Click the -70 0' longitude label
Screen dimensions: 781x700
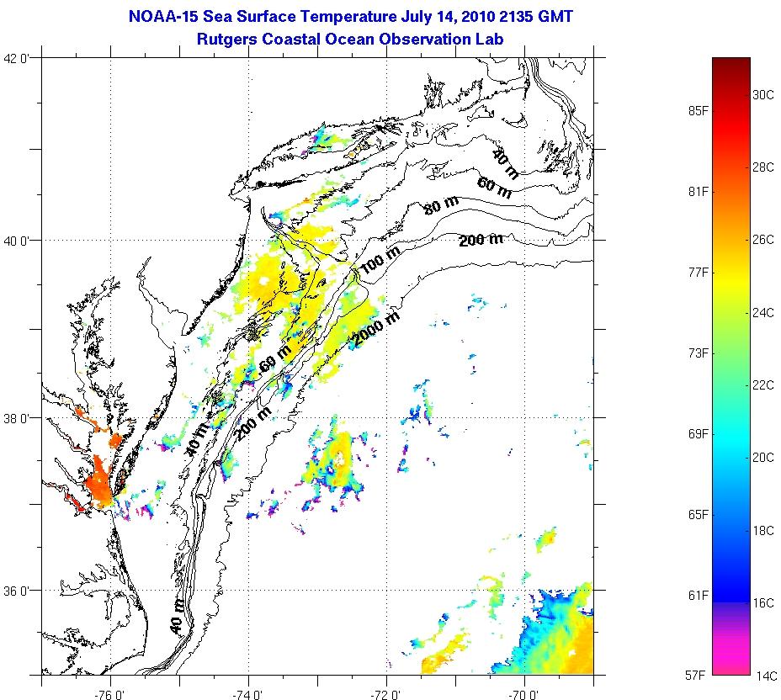[524, 694]
